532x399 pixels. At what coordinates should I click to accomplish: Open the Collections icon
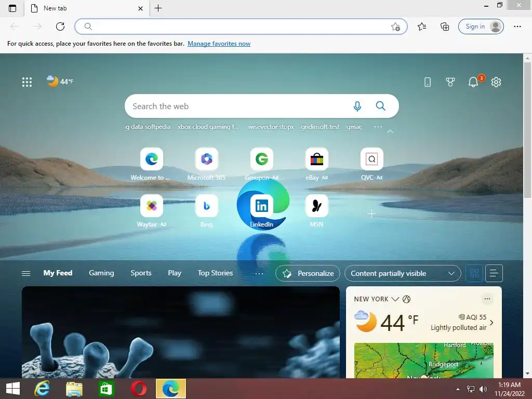pyautogui.click(x=445, y=26)
